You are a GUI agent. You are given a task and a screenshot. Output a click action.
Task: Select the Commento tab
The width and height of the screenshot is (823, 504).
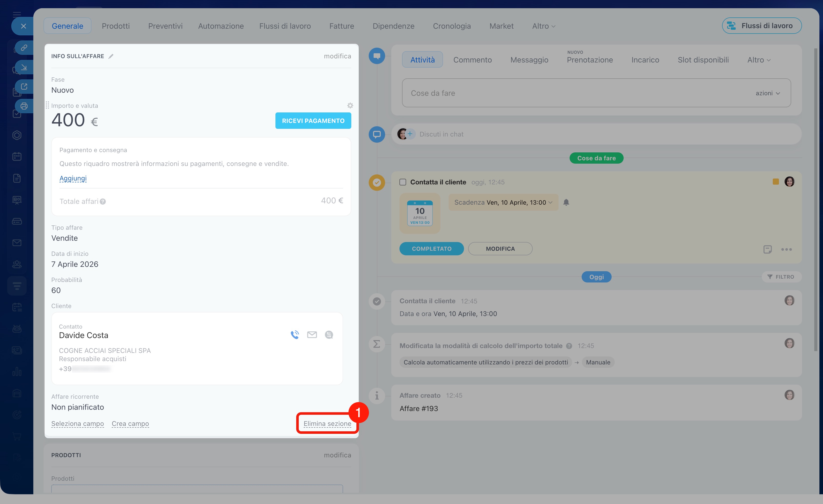pos(472,60)
